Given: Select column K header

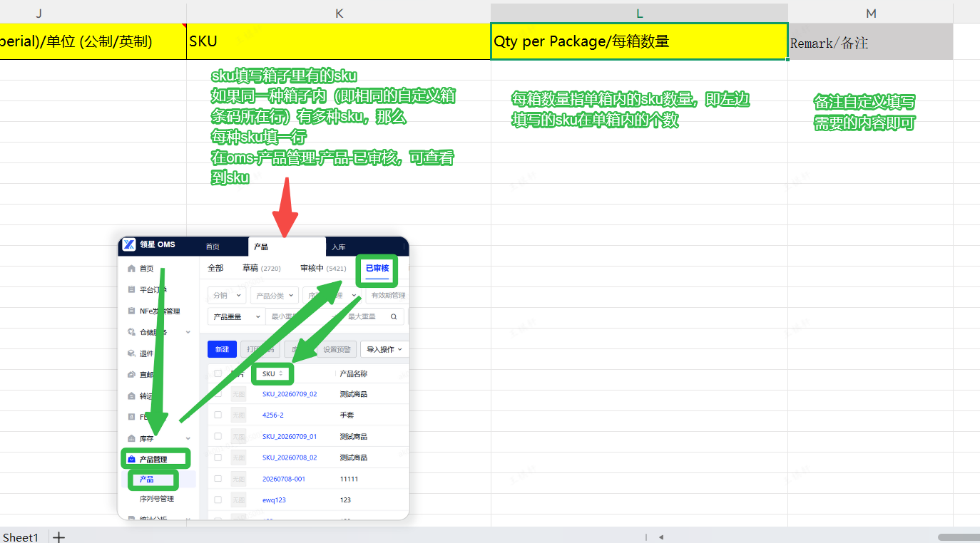Looking at the screenshot, I should (339, 13).
